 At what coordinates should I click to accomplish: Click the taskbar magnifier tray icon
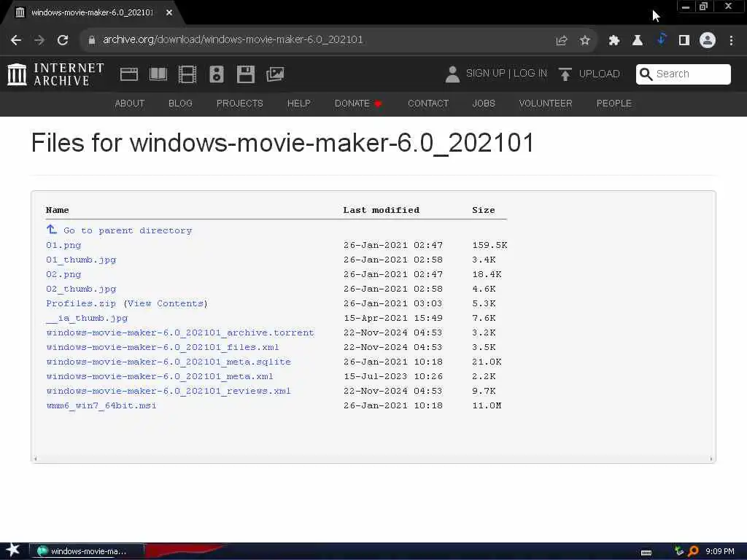click(693, 551)
